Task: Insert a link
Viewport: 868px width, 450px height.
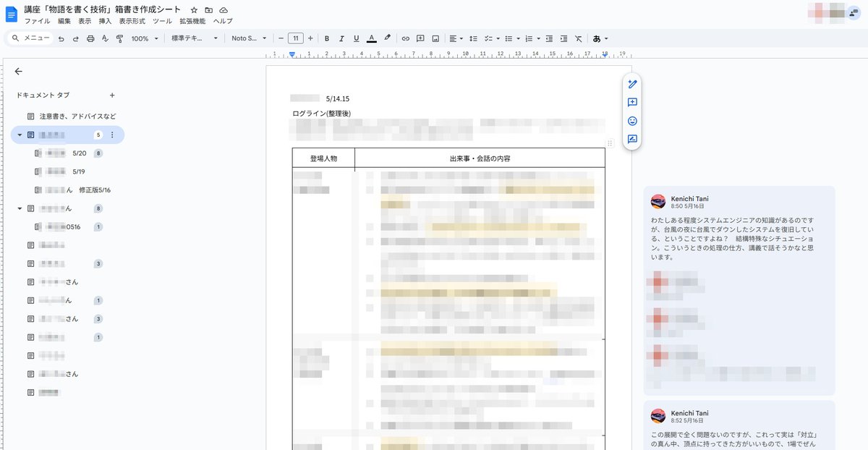Action: pos(404,38)
